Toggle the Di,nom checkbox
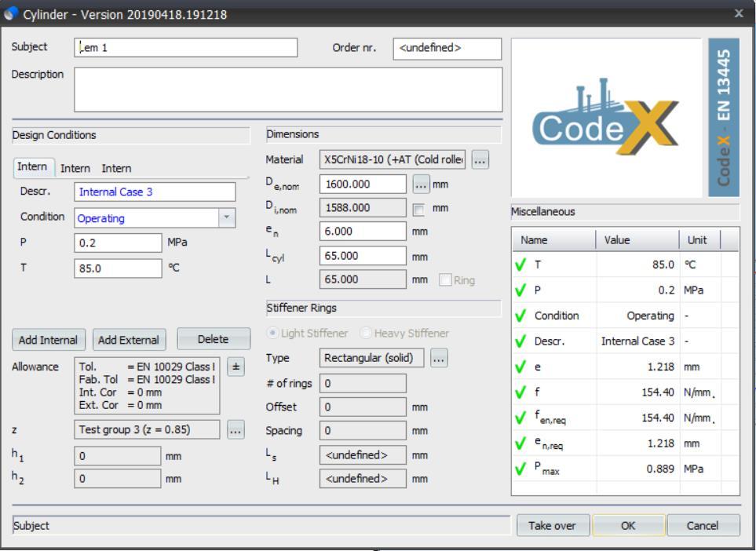The width and height of the screenshot is (756, 551). 418,210
